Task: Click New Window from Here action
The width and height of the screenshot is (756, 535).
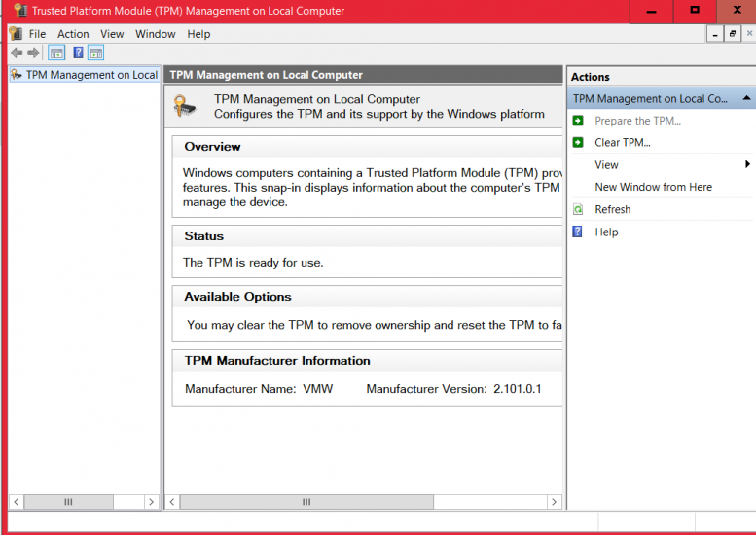Action: pos(653,187)
